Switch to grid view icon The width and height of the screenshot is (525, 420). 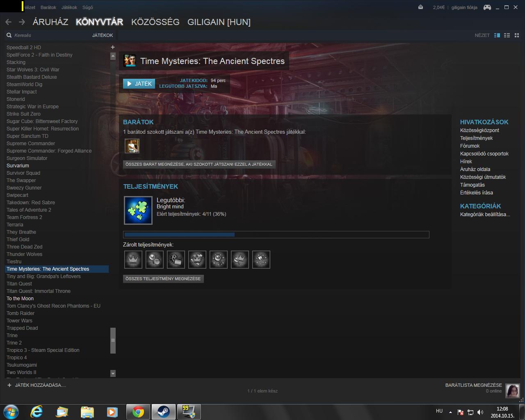517,35
